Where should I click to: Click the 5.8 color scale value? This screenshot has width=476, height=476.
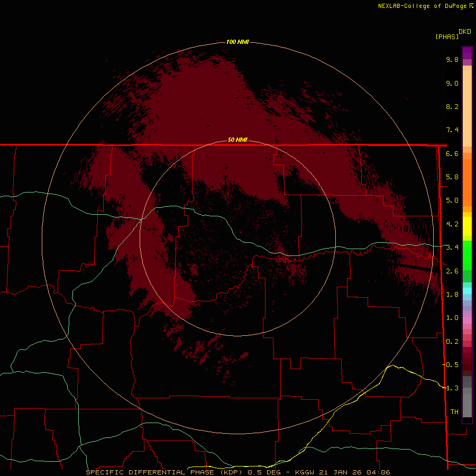point(452,177)
